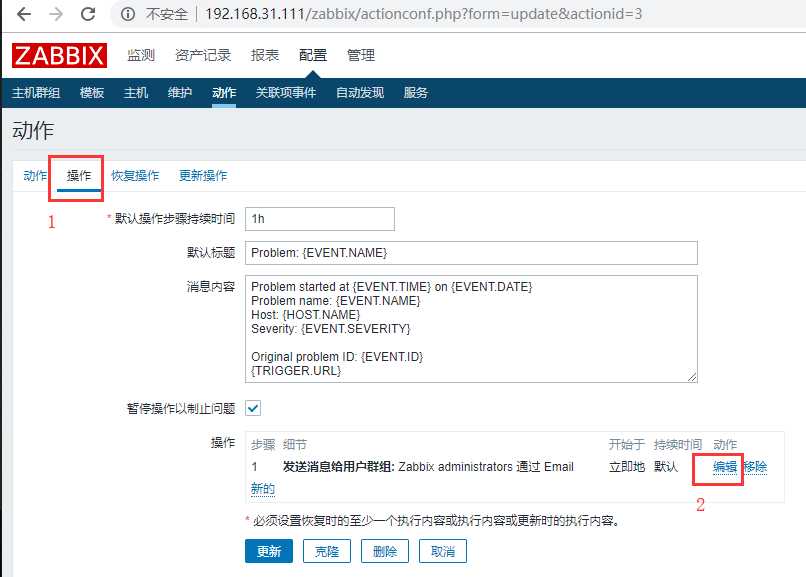Click the 取消 button
This screenshot has height=577, width=806.
pyautogui.click(x=443, y=551)
